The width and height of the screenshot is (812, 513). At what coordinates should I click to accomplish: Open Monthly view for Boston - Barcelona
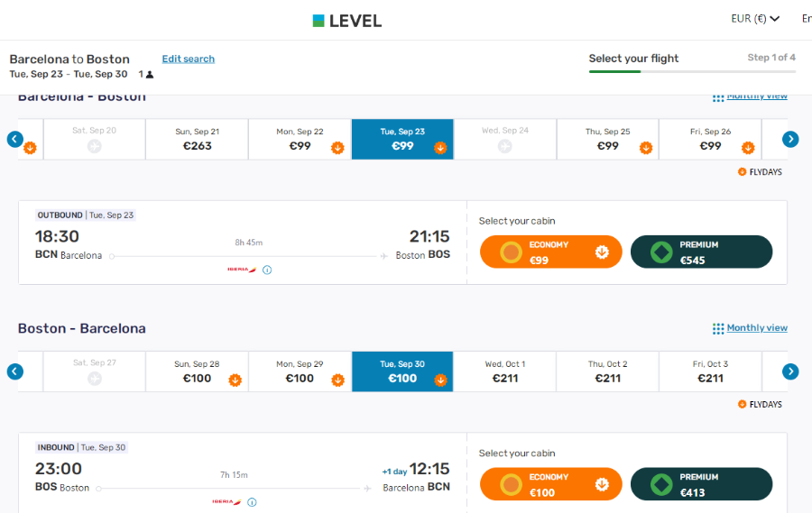pos(757,327)
